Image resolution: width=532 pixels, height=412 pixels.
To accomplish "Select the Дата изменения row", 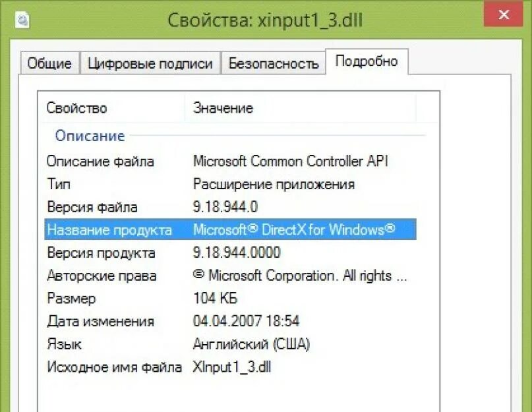I will [x=230, y=321].
